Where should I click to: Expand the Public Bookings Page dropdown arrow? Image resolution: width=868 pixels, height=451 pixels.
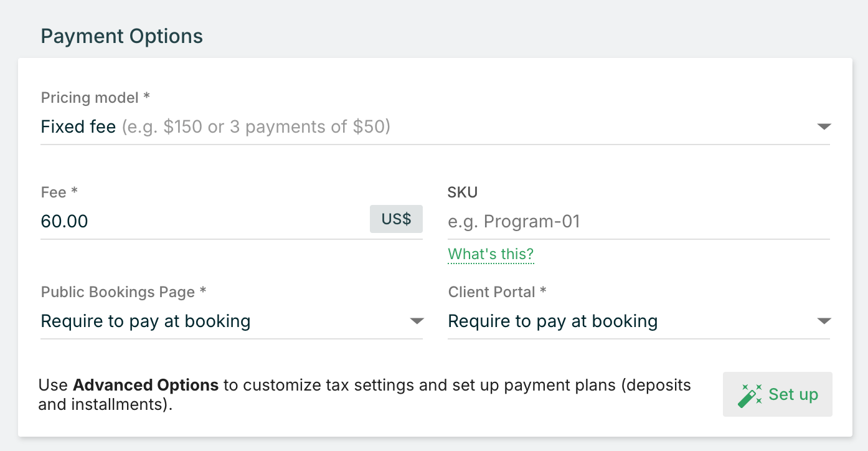pyautogui.click(x=417, y=321)
